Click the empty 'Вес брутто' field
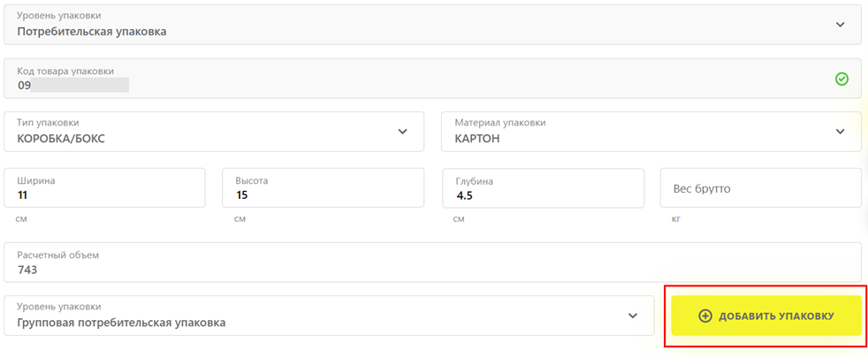Screen dimensions: 868x358 pos(761,188)
